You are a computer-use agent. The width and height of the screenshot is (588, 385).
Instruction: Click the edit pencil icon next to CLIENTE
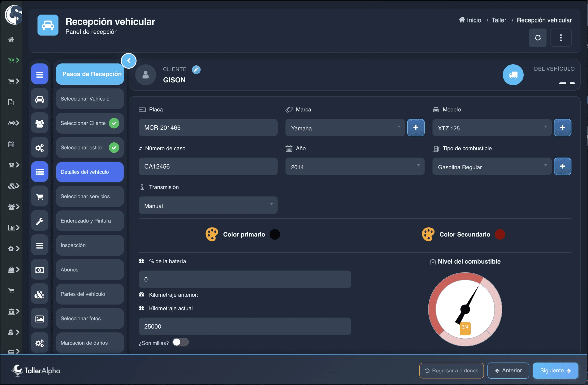[x=196, y=70]
